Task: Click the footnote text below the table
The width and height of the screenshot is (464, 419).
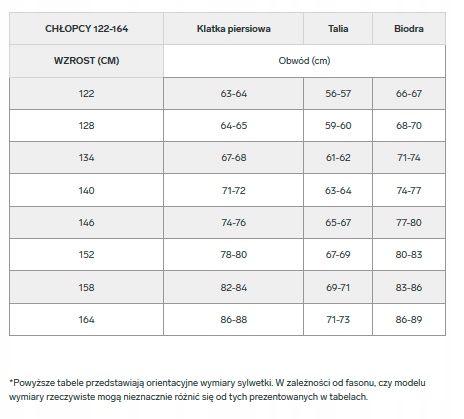Action: click(217, 390)
